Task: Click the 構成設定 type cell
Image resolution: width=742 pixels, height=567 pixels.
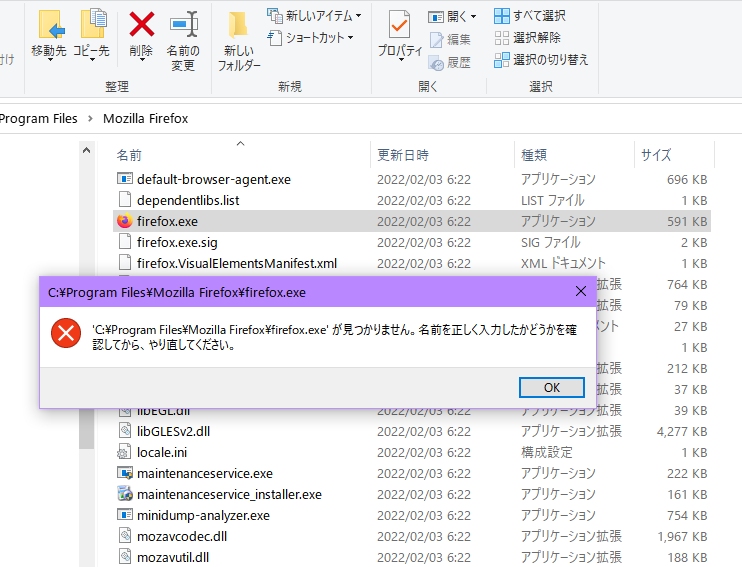Action: tap(547, 452)
